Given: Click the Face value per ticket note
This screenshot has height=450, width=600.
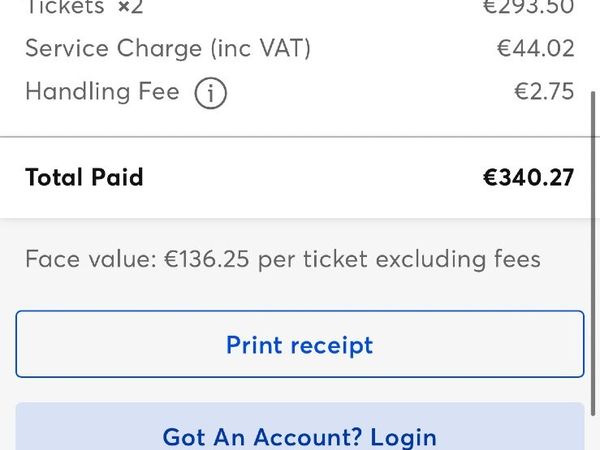Looking at the screenshot, I should (283, 259).
